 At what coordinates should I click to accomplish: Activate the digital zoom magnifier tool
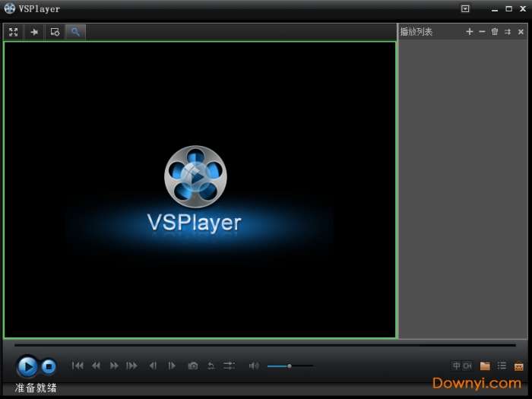click(x=75, y=32)
